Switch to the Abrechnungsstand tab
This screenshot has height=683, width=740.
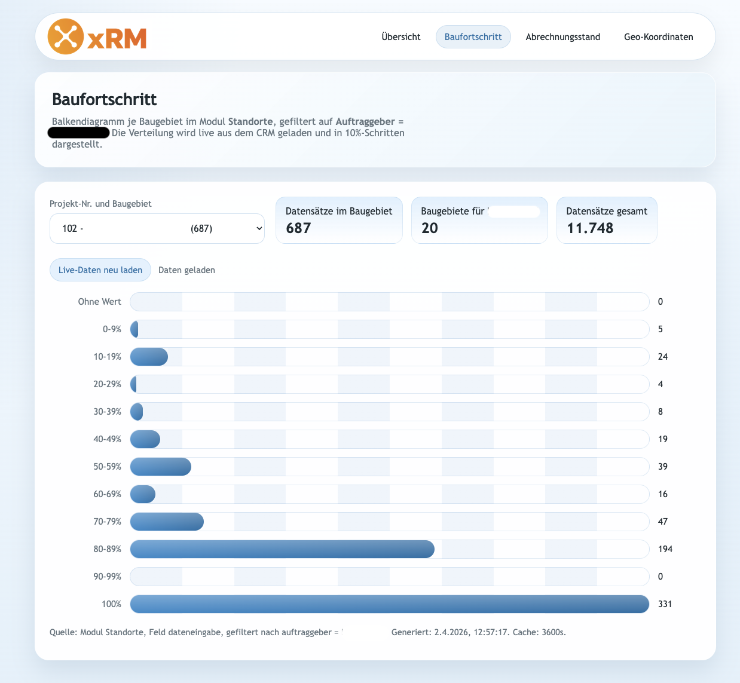563,37
